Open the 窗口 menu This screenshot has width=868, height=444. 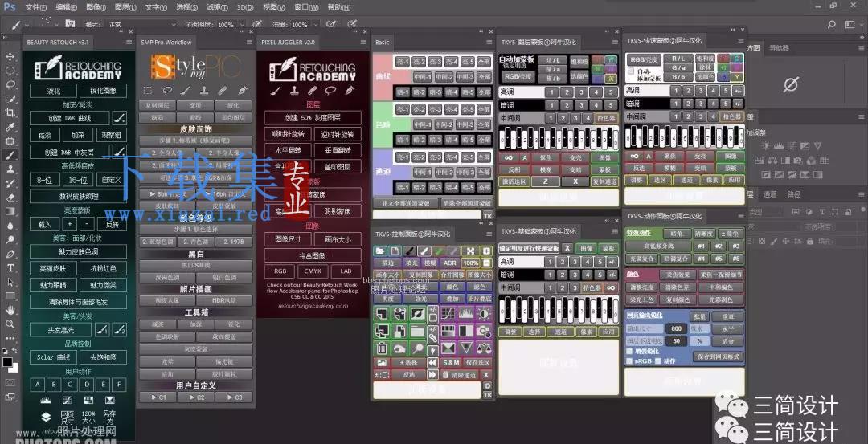click(x=307, y=7)
